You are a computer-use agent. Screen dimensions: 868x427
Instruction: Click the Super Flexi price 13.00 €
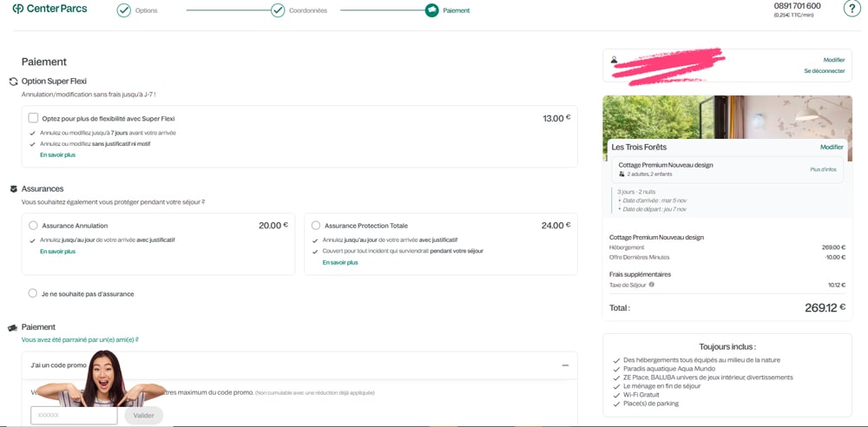click(557, 118)
